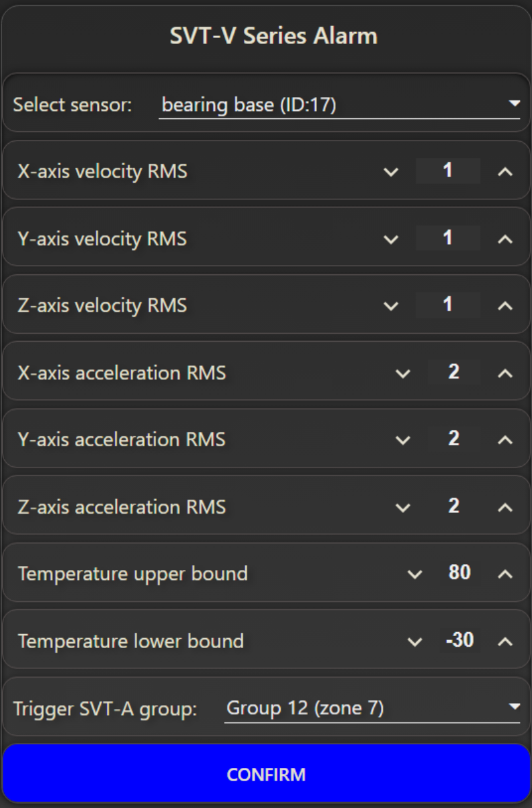Increase Z-axis velocity RMS value
Viewport: 532px width, 808px height.
(505, 306)
